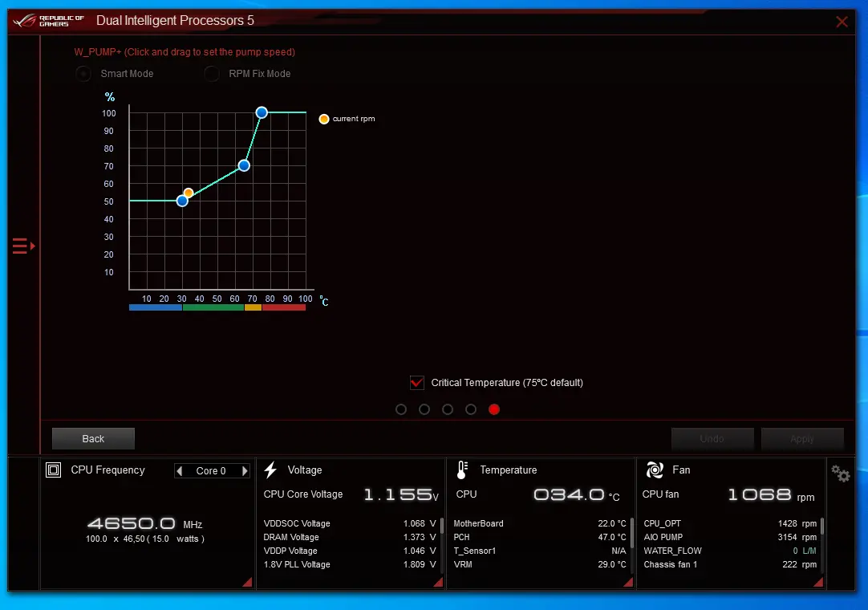Click the VRM temperature row

[540, 564]
